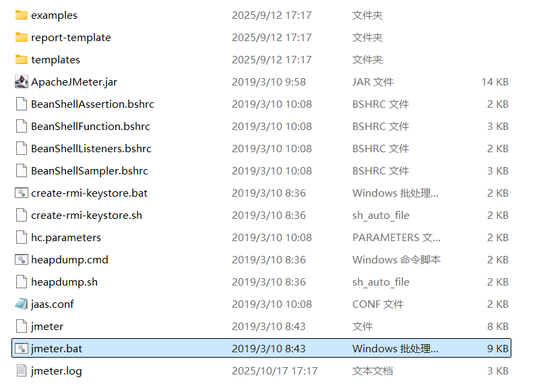Viewport: 541px width, 392px height.
Task: Select the ApacheJMeter.jar coffee cup icon
Action: [21, 81]
